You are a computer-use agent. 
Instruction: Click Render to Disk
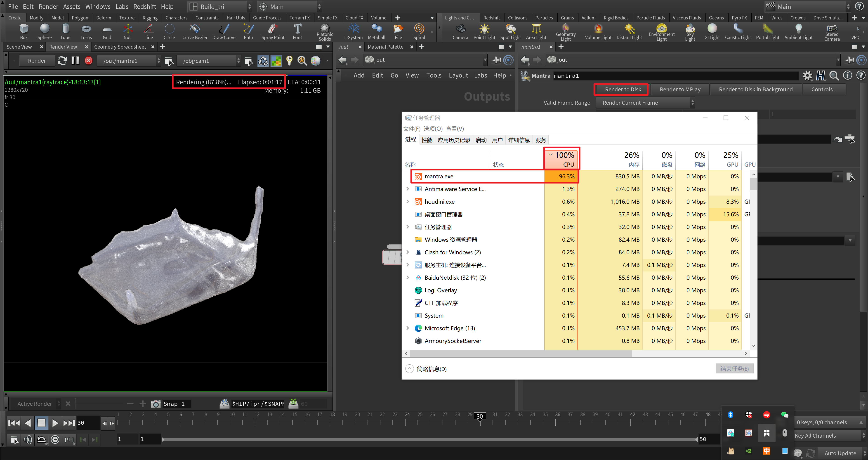(623, 89)
